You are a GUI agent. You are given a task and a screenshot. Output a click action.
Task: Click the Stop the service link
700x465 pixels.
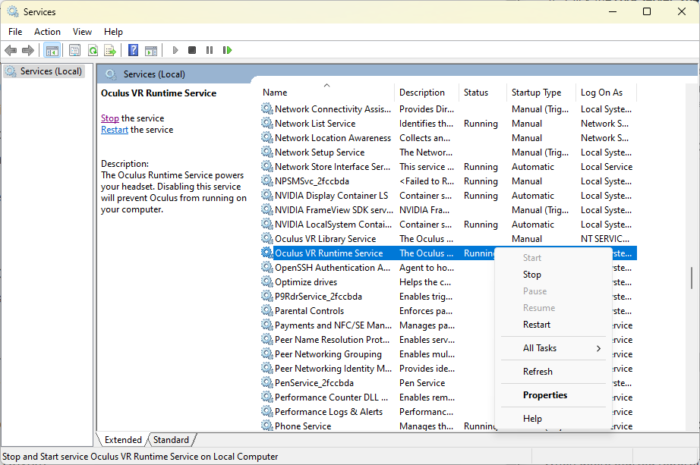[x=109, y=118]
